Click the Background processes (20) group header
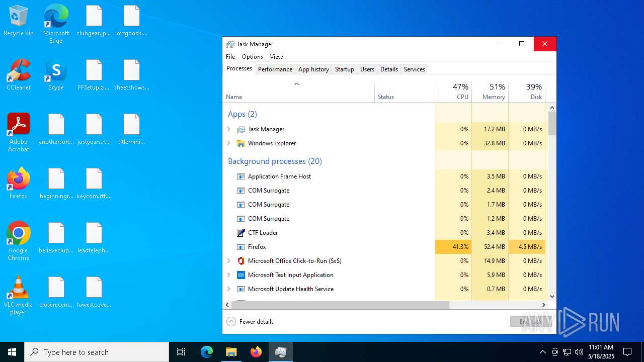 click(x=275, y=161)
